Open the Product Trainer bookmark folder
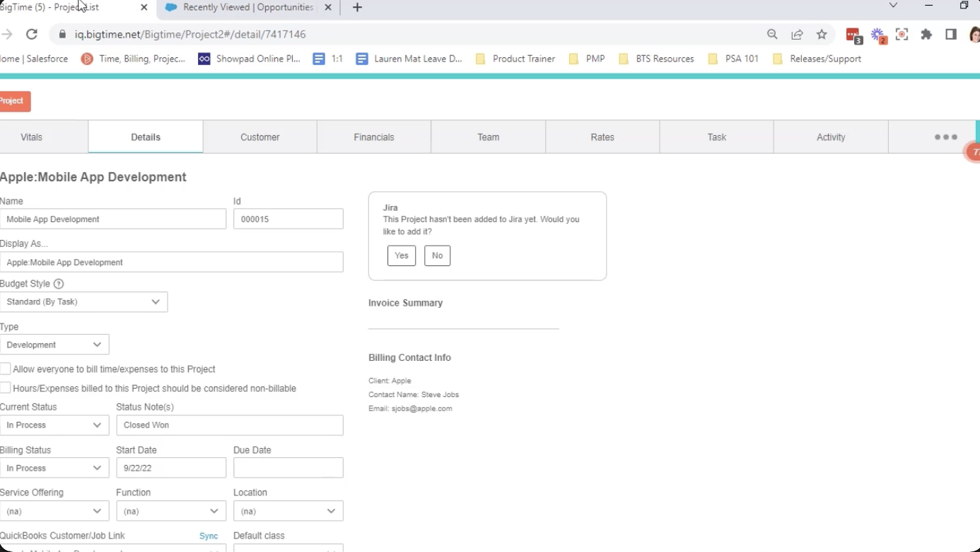This screenshot has width=980, height=552. 515,59
